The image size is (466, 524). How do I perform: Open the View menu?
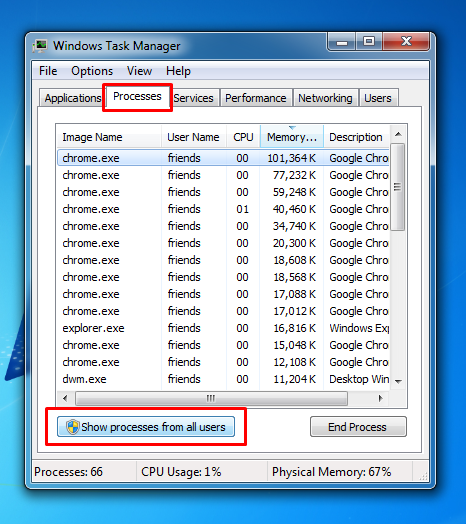point(139,71)
